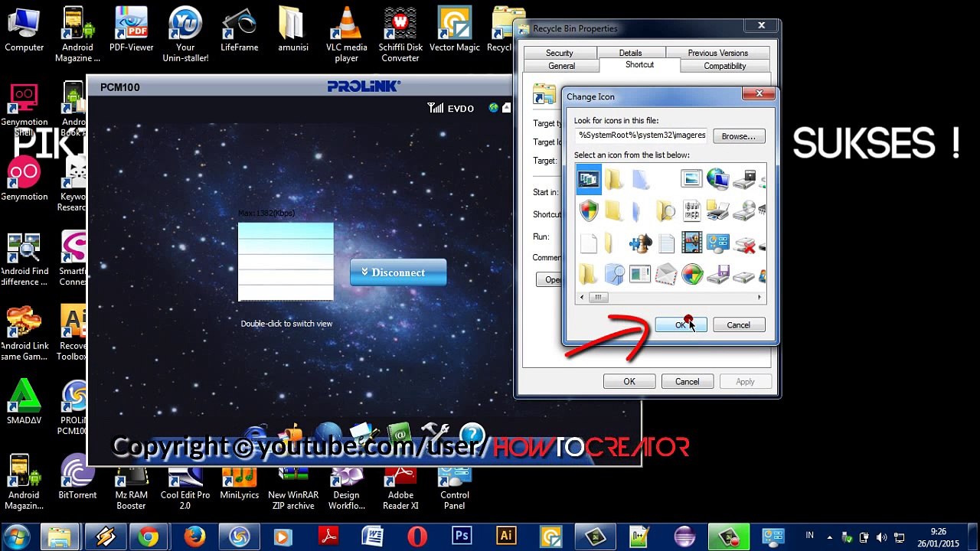Choose the drive with red X icon
This screenshot has width=980, height=551.
click(x=744, y=244)
